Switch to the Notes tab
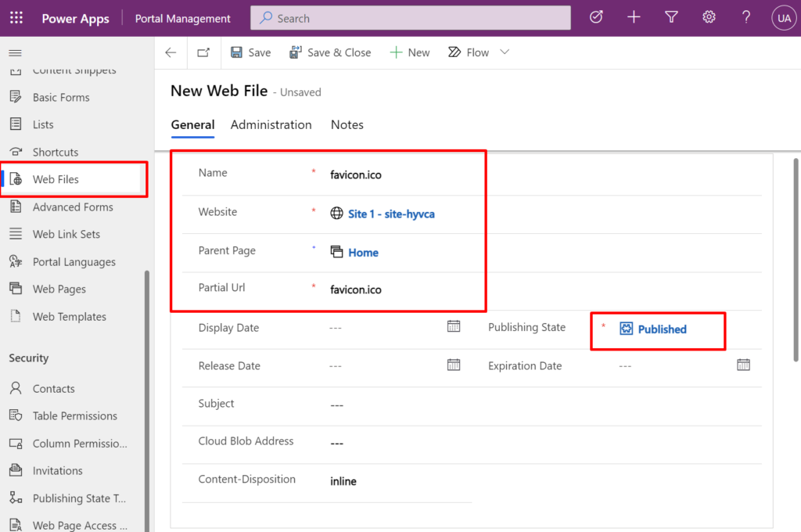The width and height of the screenshot is (801, 532). tap(347, 124)
